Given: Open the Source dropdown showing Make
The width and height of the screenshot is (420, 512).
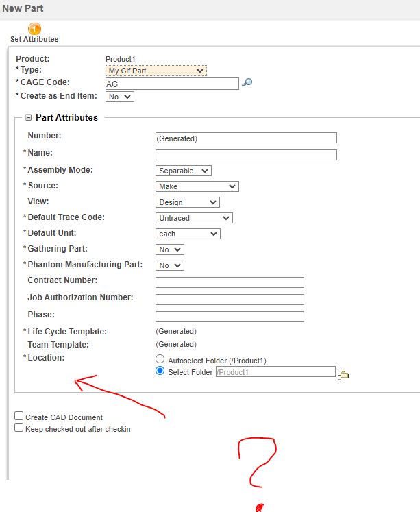Looking at the screenshot, I should click(197, 186).
